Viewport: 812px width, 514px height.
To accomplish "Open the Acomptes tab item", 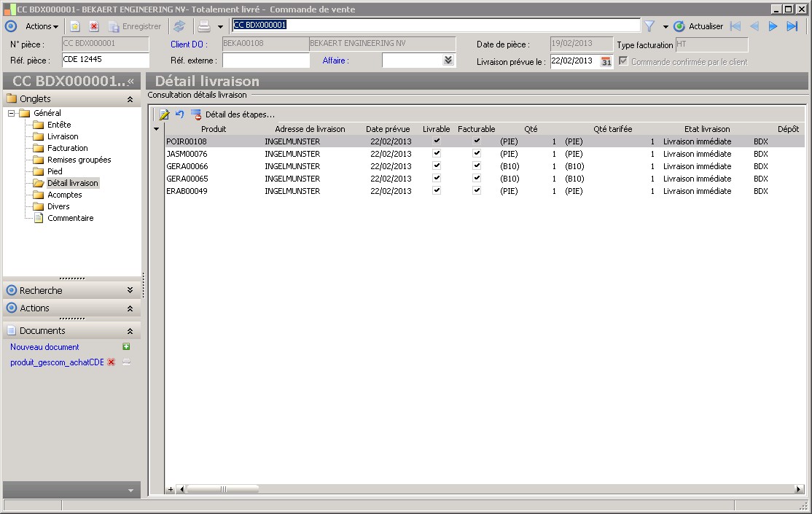I will pos(64,195).
